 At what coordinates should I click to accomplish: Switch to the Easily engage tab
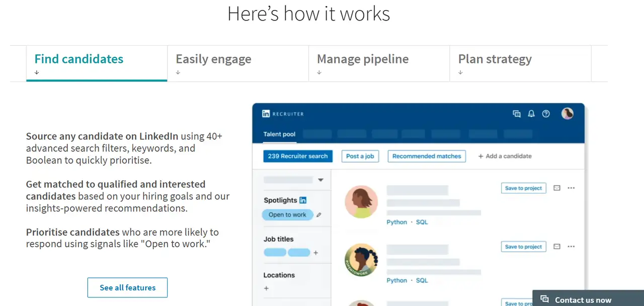click(238, 63)
